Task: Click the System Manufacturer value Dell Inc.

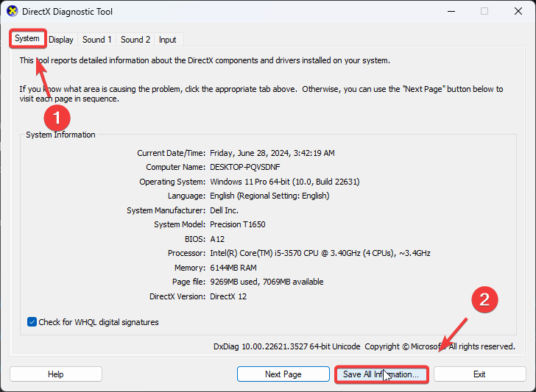Action: point(225,210)
